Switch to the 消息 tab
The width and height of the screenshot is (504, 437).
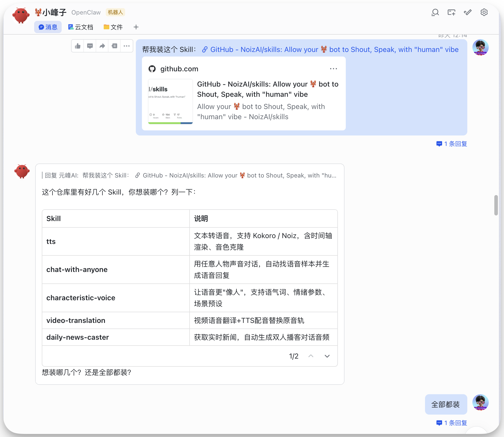pyautogui.click(x=48, y=27)
